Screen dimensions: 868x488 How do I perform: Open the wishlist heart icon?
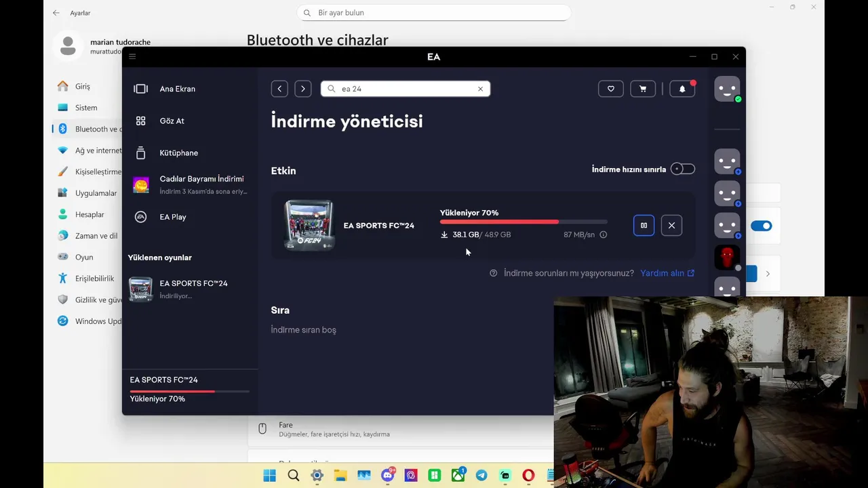pos(611,89)
